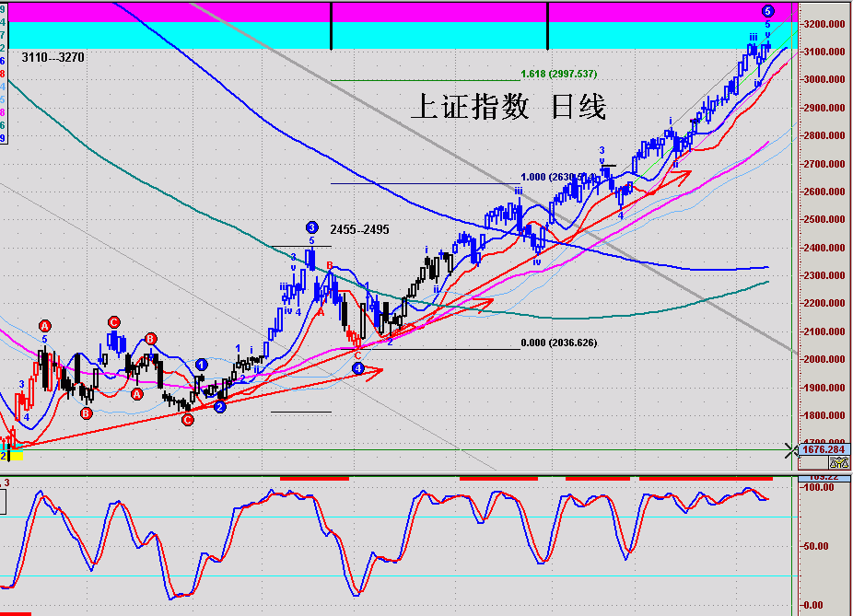The width and height of the screenshot is (853, 616).
Task: Select the 1.618 (2997.537) Fibonacci label
Action: click(x=559, y=74)
